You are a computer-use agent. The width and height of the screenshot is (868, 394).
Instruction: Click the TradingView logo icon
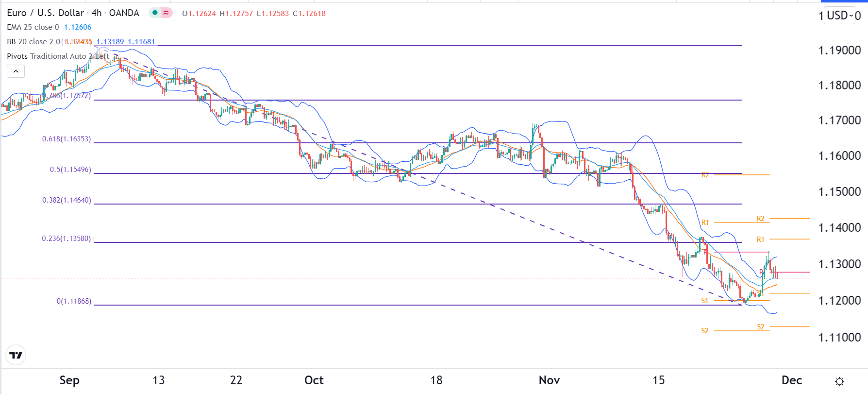[16, 355]
